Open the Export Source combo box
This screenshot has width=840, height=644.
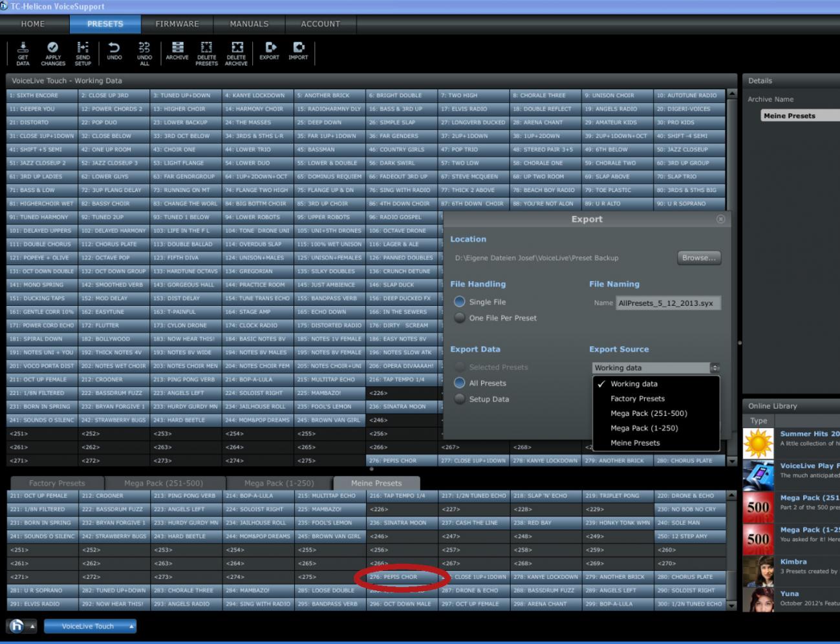coord(656,368)
